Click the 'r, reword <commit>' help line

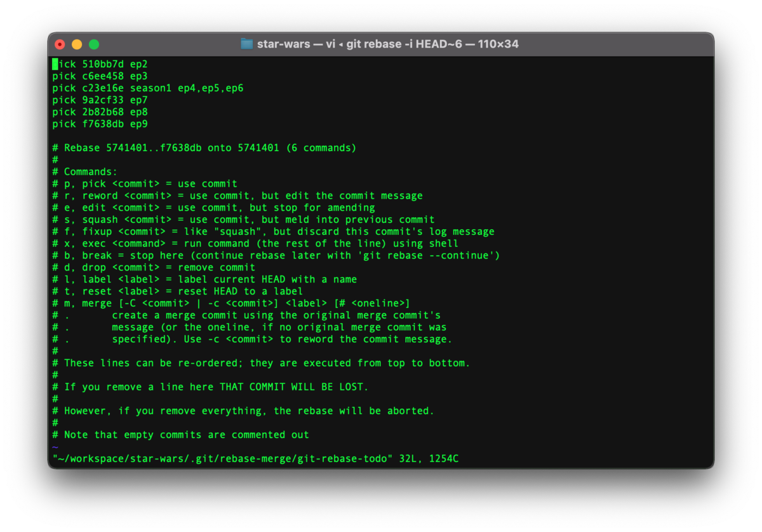tap(237, 196)
